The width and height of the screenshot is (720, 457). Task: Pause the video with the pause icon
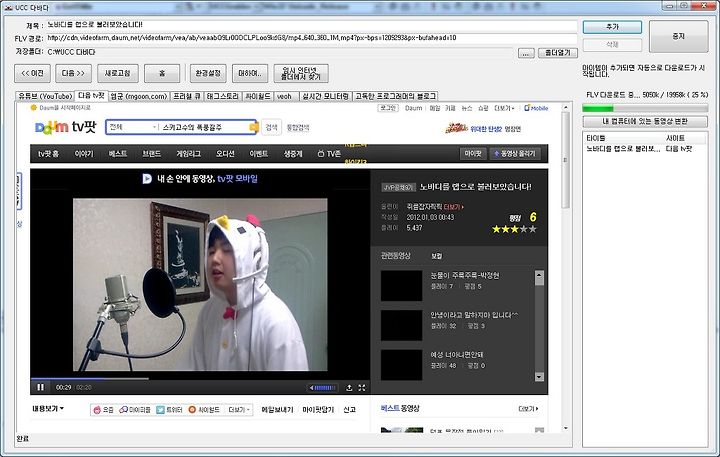pyautogui.click(x=40, y=387)
